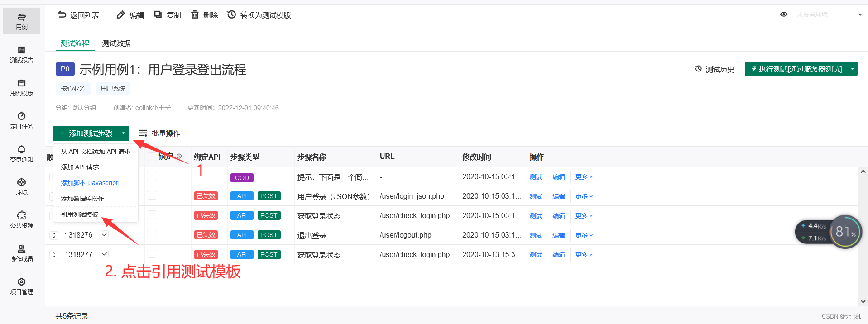Open 协作成员 sidebar item
868x324 pixels.
click(x=22, y=253)
